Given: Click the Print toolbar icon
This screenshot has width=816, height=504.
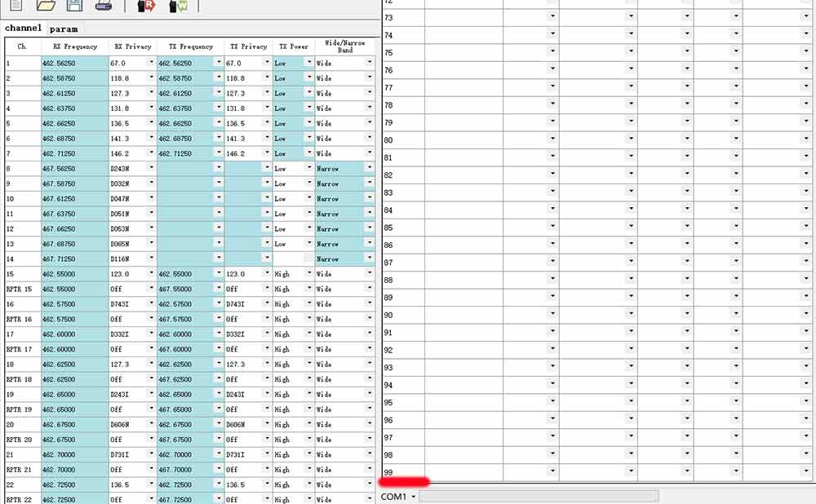Looking at the screenshot, I should coord(104,5).
